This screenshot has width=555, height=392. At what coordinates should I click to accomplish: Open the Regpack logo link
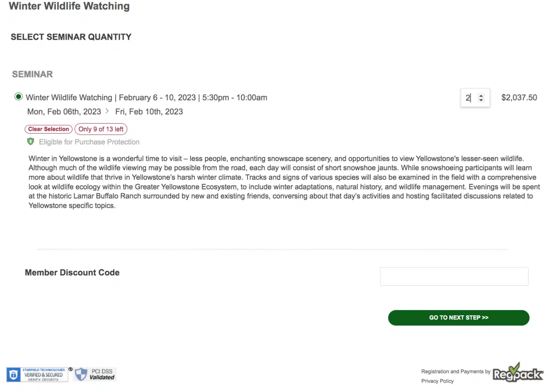click(x=518, y=374)
